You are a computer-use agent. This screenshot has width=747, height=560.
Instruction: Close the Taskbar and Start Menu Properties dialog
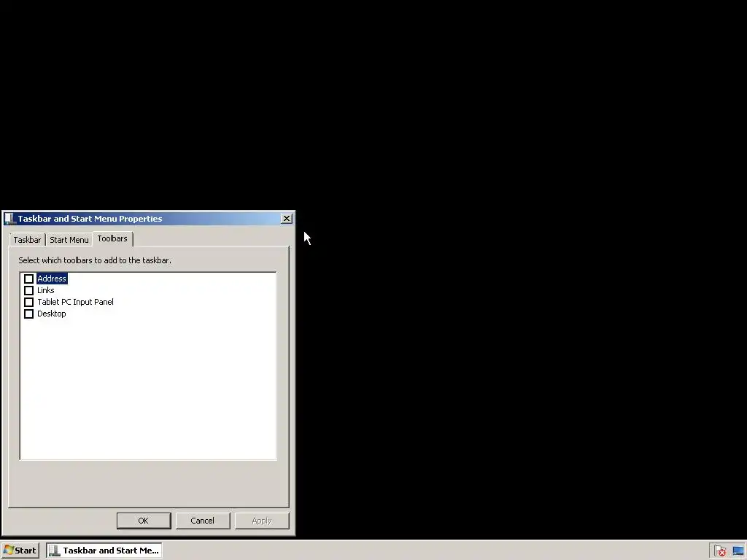286,219
